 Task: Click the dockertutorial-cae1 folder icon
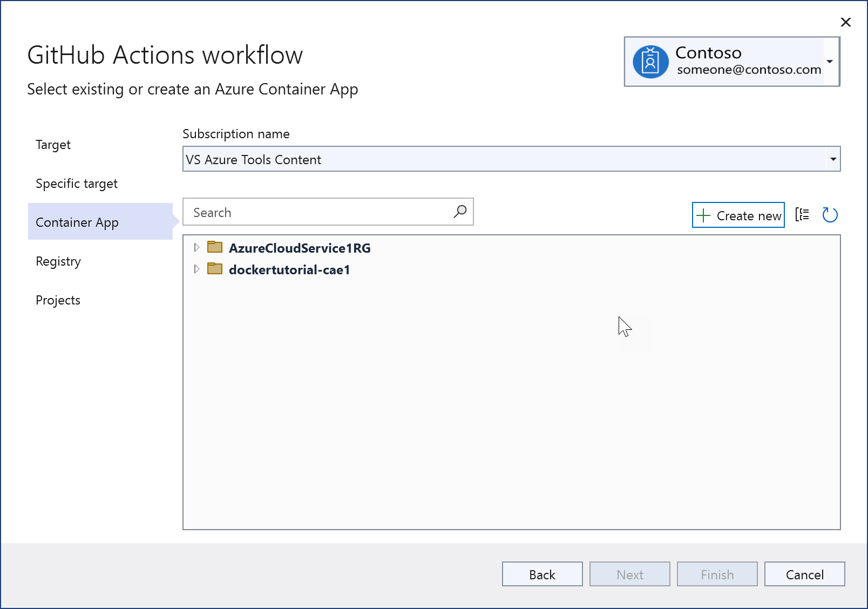coord(214,268)
